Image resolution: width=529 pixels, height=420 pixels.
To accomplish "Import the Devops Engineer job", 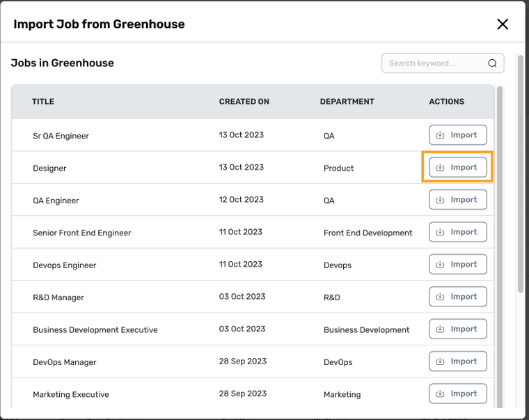I will (458, 265).
